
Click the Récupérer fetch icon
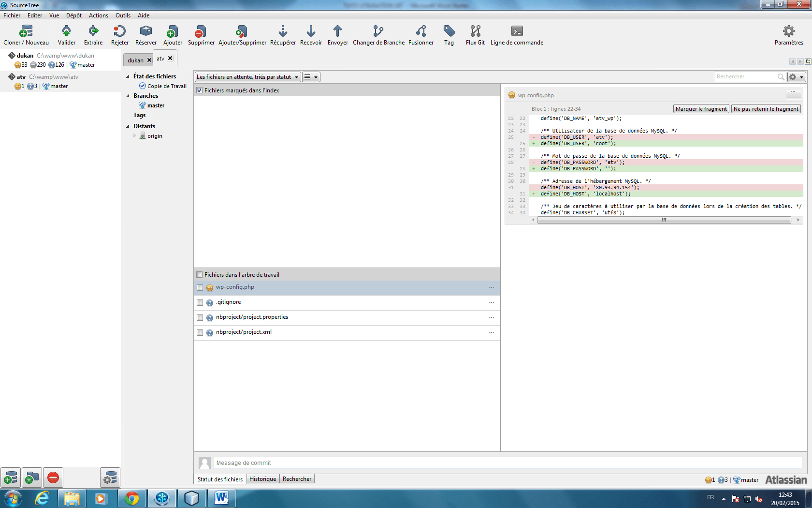click(283, 32)
